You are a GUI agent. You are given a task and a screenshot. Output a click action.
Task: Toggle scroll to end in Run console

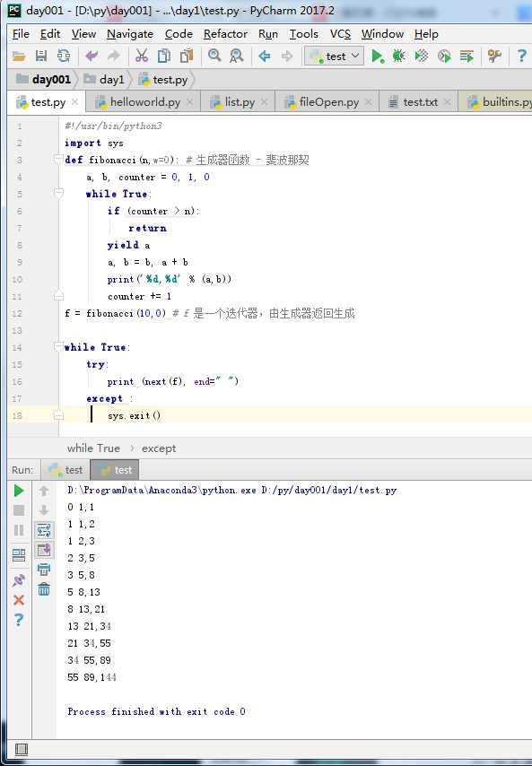(x=43, y=550)
